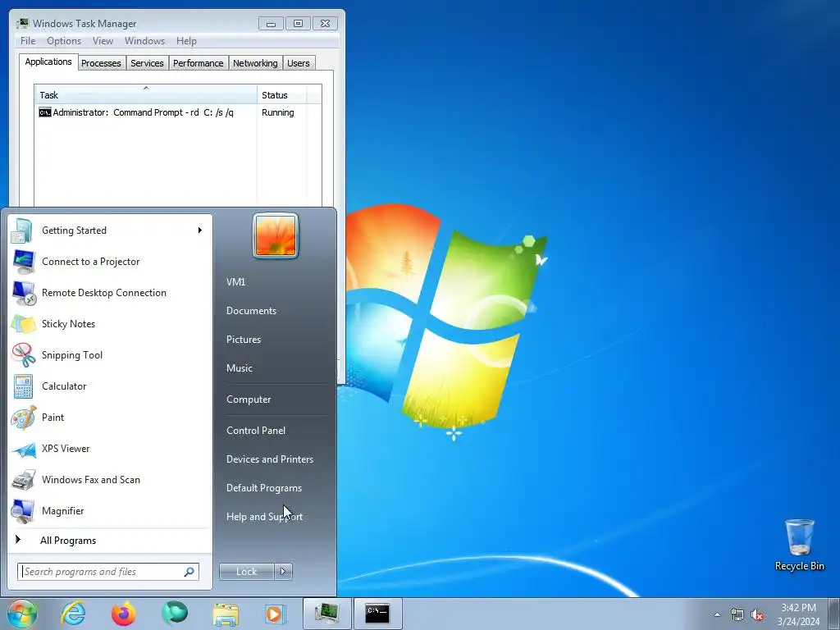
Task: Open the Windows menu
Action: click(x=144, y=41)
